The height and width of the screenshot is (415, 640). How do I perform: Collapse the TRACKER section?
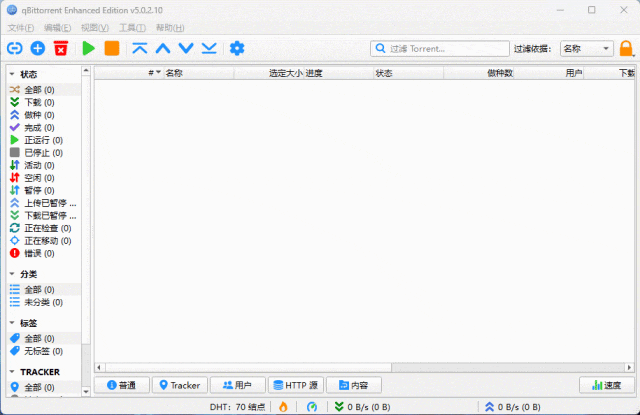[x=12, y=372]
